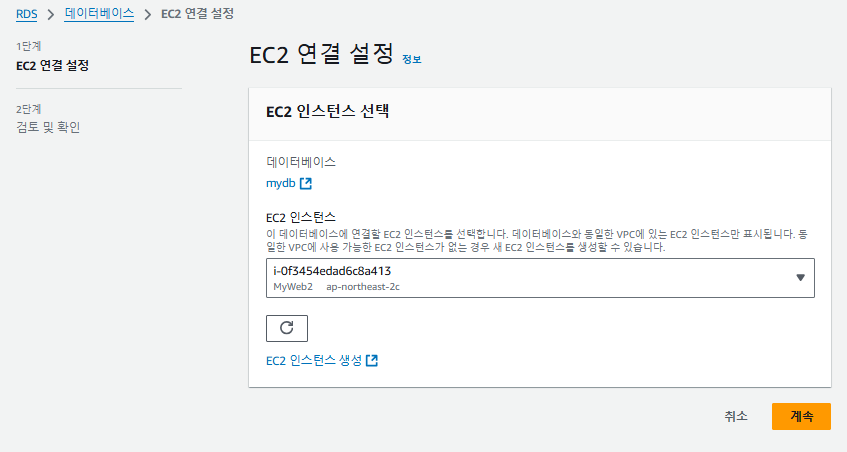This screenshot has width=847, height=452.
Task: Click the ap-northeast-2c availability zone text
Action: 363,287
